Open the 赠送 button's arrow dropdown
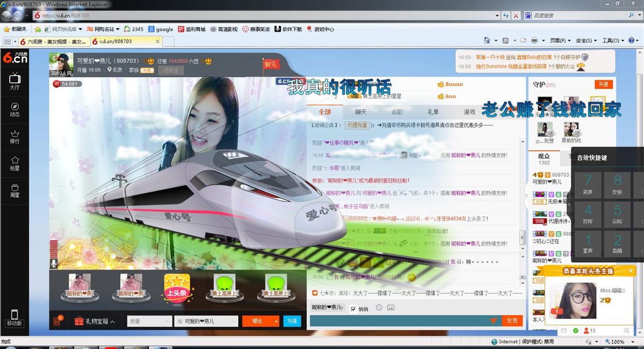This screenshot has width=644, height=349. [x=277, y=321]
